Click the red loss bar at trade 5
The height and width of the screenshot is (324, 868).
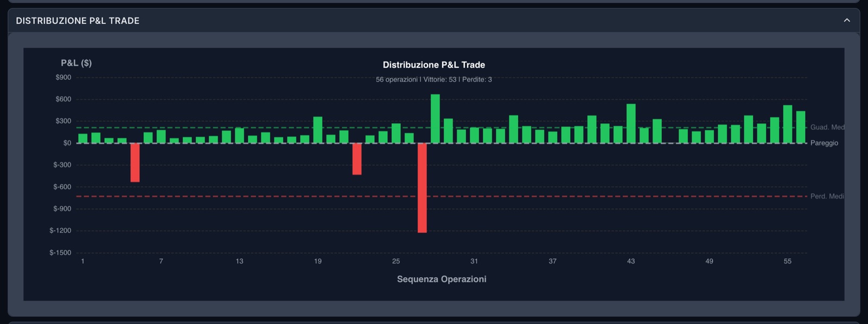(x=135, y=162)
